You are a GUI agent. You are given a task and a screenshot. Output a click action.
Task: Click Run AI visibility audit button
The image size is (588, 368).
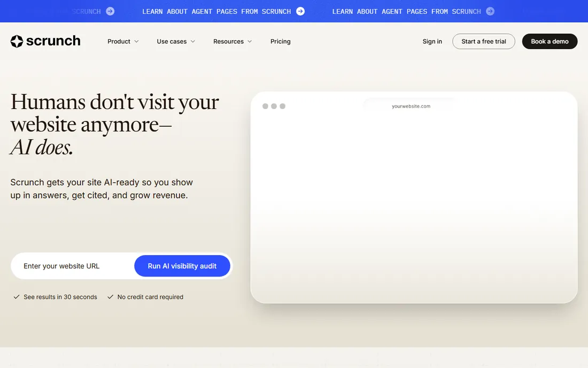182,266
